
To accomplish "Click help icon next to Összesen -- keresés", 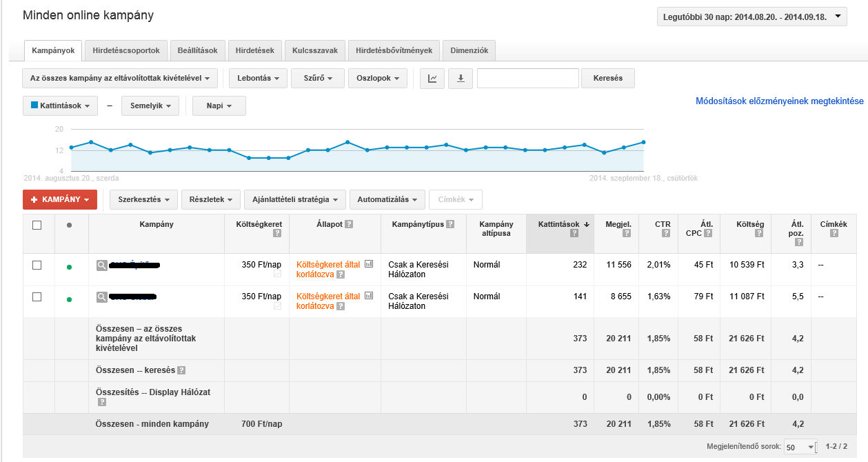I will pos(181,370).
